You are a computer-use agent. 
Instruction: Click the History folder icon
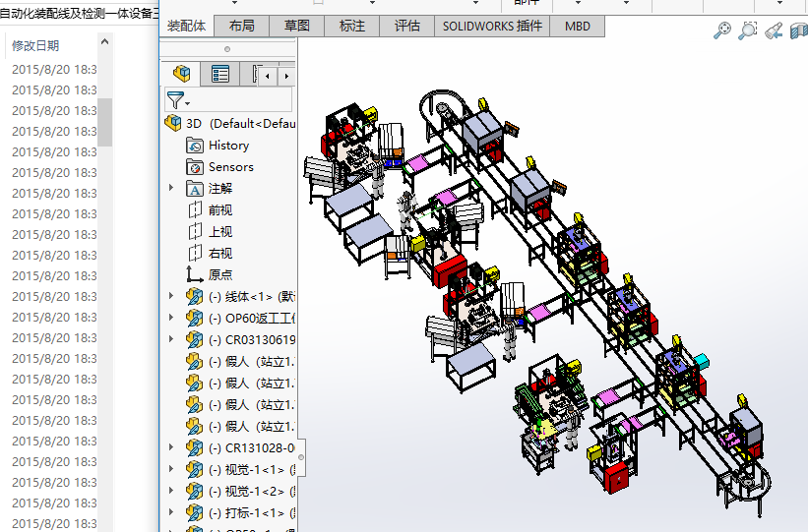[194, 146]
